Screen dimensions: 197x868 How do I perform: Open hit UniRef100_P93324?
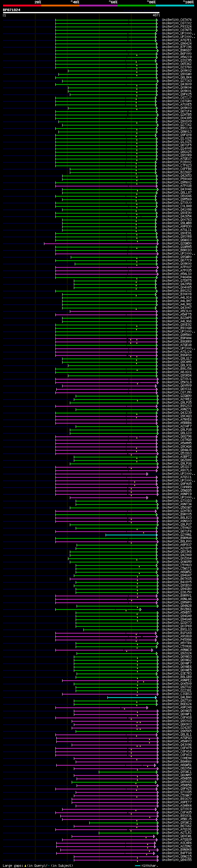tap(177, 26)
